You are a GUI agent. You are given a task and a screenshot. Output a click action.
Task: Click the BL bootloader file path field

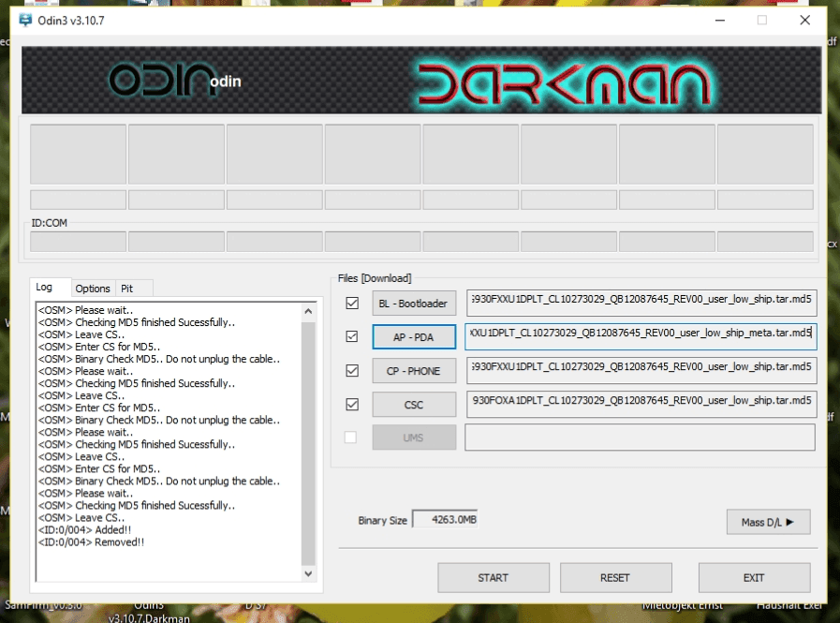coord(641,303)
